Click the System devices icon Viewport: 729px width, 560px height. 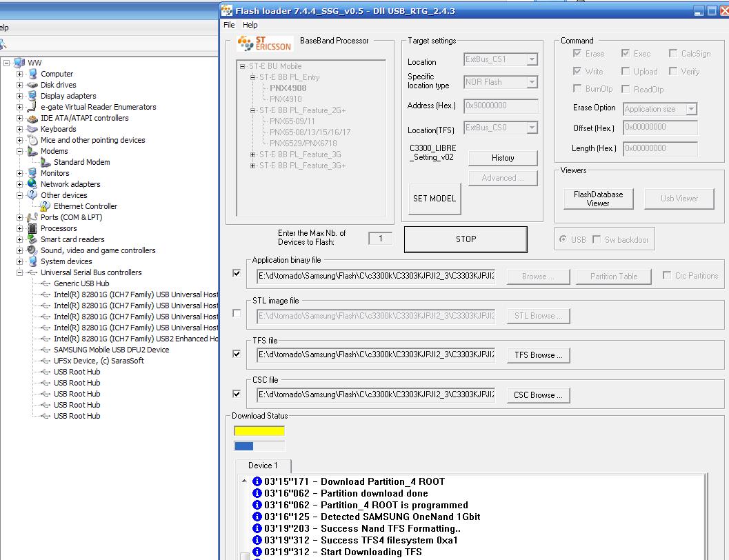(x=32, y=261)
